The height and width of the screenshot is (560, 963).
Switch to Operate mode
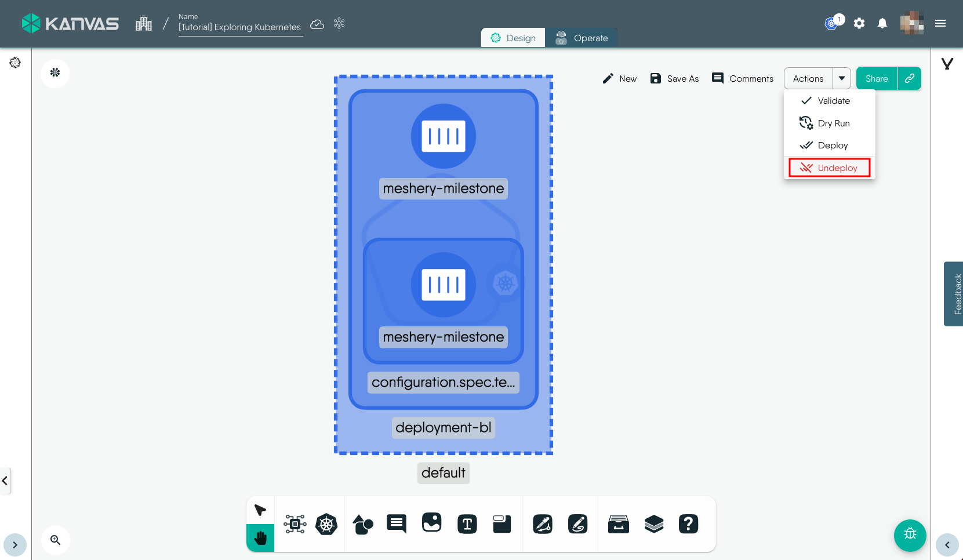(x=582, y=38)
